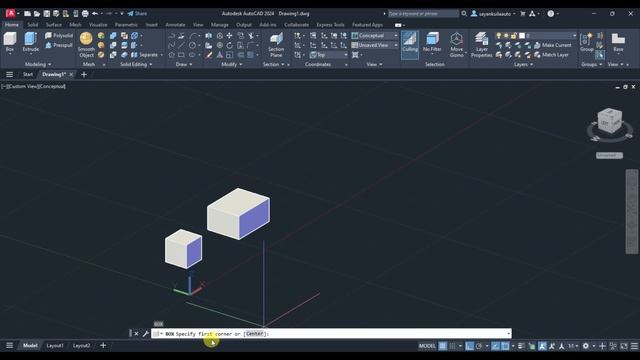Open command line customize wrench
Image resolution: width=640 pixels, height=360 pixels.
click(146, 333)
